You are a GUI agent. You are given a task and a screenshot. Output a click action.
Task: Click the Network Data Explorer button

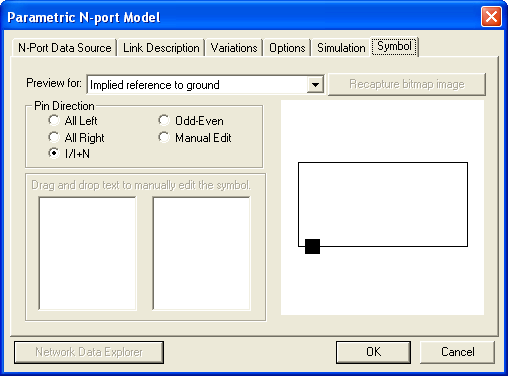point(89,352)
